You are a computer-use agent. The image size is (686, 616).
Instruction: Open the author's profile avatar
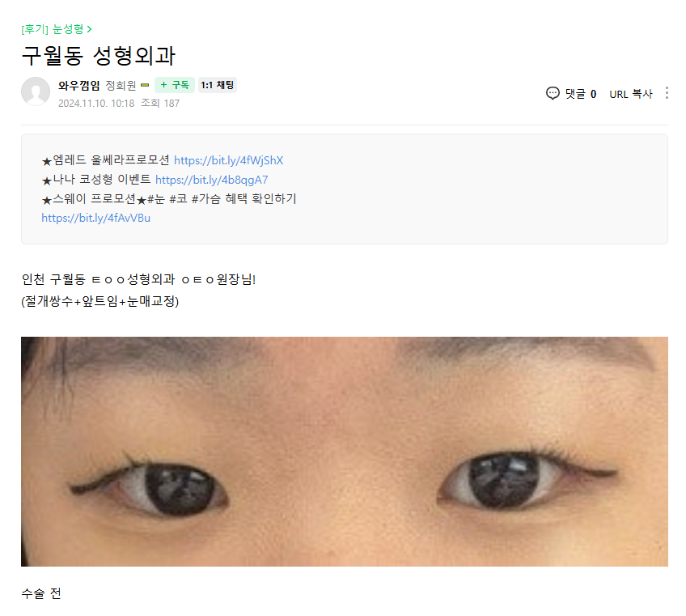[36, 91]
